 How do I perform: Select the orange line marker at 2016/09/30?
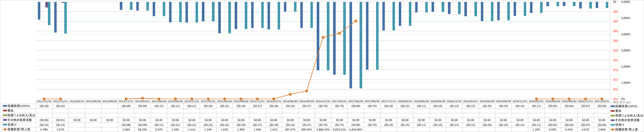[x=306, y=91]
